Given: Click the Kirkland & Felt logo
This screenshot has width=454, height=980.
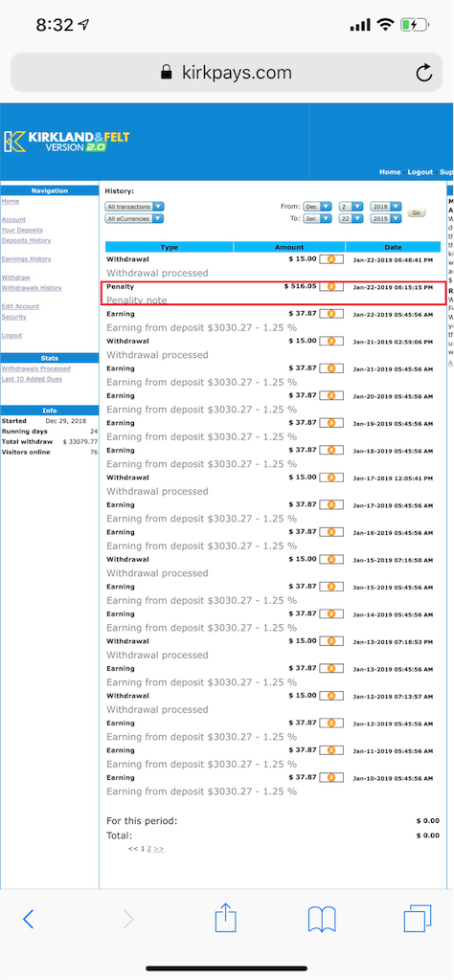Looking at the screenshot, I should coord(67,142).
